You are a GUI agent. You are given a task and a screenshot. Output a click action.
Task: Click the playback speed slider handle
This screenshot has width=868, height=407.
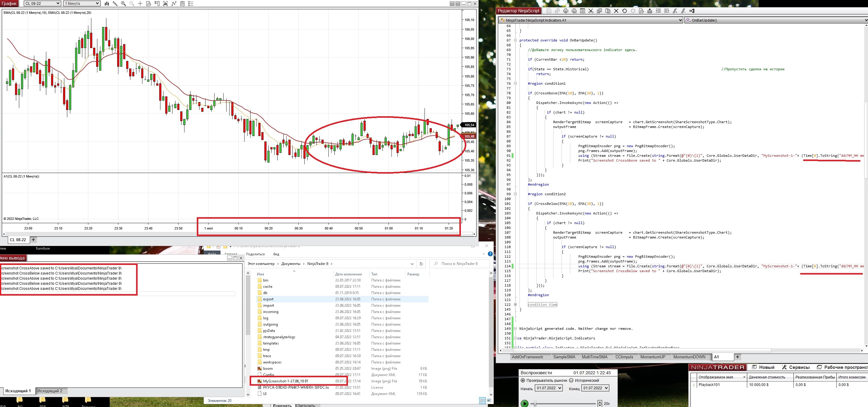tap(535, 403)
